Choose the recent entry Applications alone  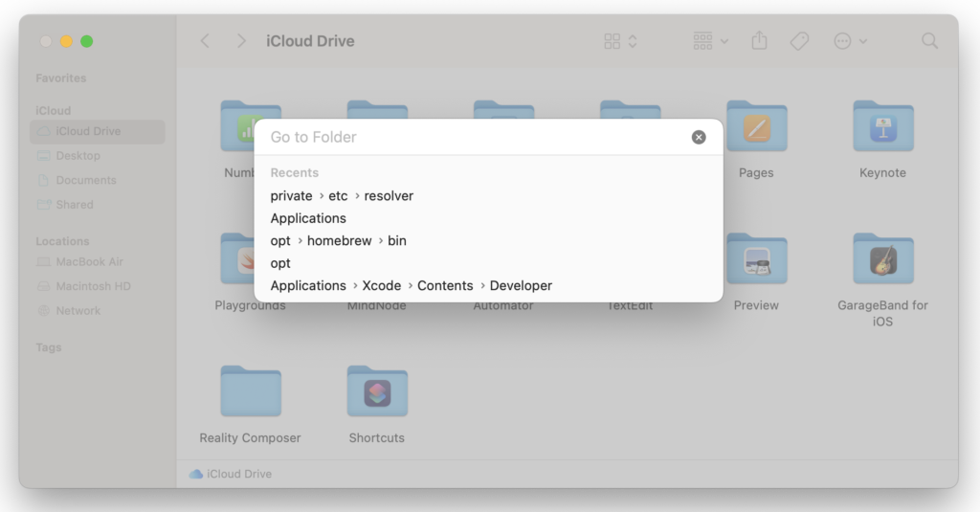(308, 218)
